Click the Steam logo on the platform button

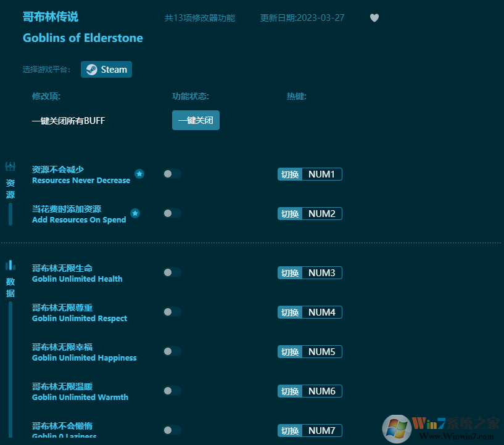(91, 69)
